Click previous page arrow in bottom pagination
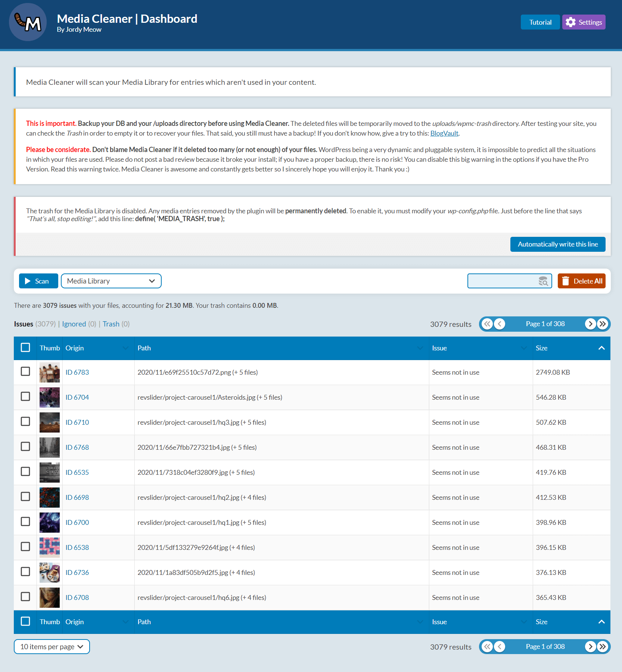622x672 pixels. coord(500,647)
